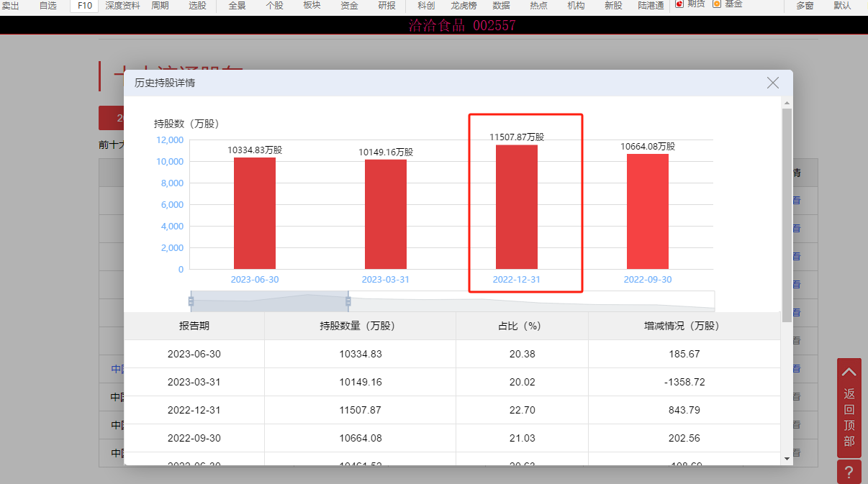Select the 2022-12-31 table row date
Screen dimensions: 868x484
click(194, 410)
